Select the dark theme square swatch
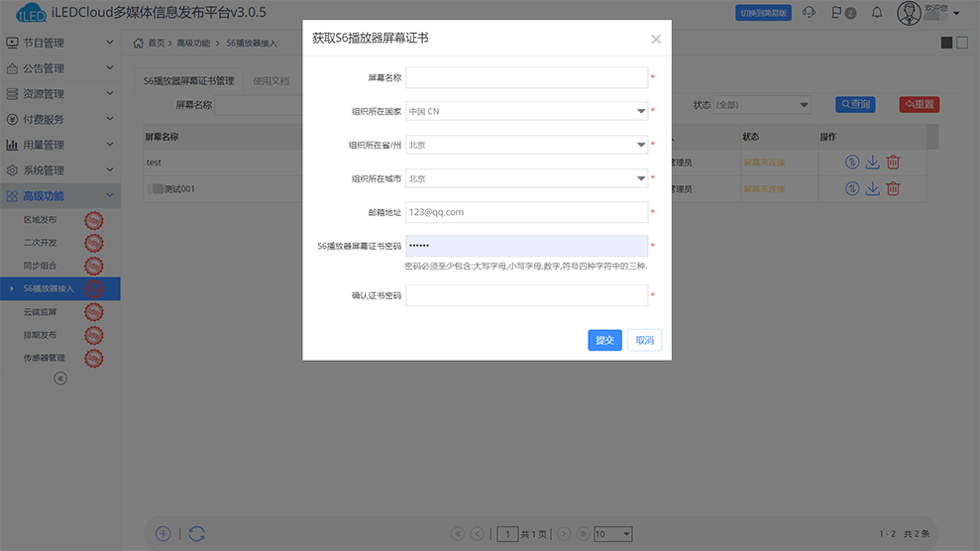The height and width of the screenshot is (551, 980). pos(946,43)
